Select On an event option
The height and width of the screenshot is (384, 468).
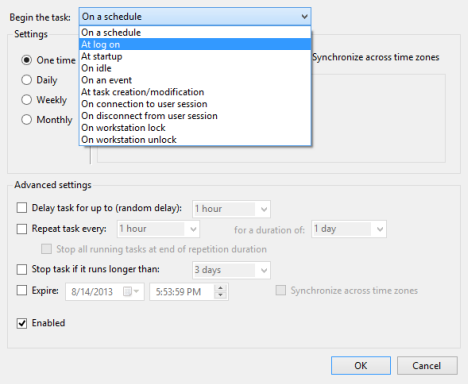tap(195, 80)
